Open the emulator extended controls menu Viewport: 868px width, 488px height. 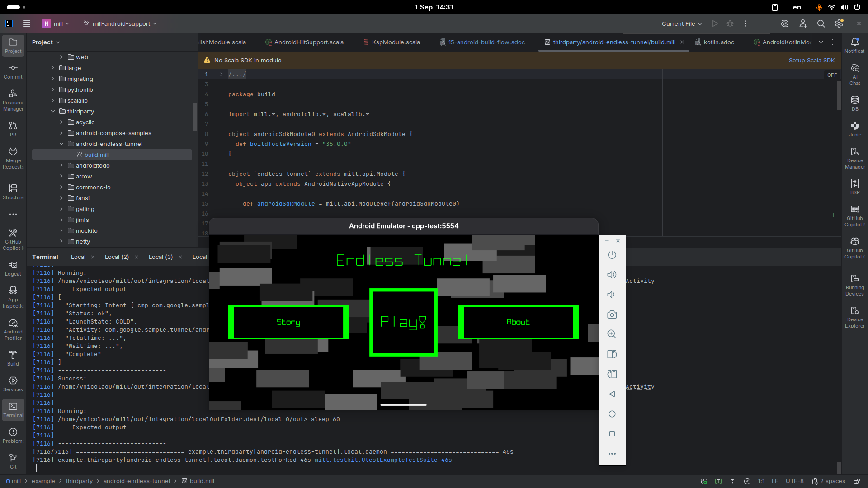(x=612, y=454)
